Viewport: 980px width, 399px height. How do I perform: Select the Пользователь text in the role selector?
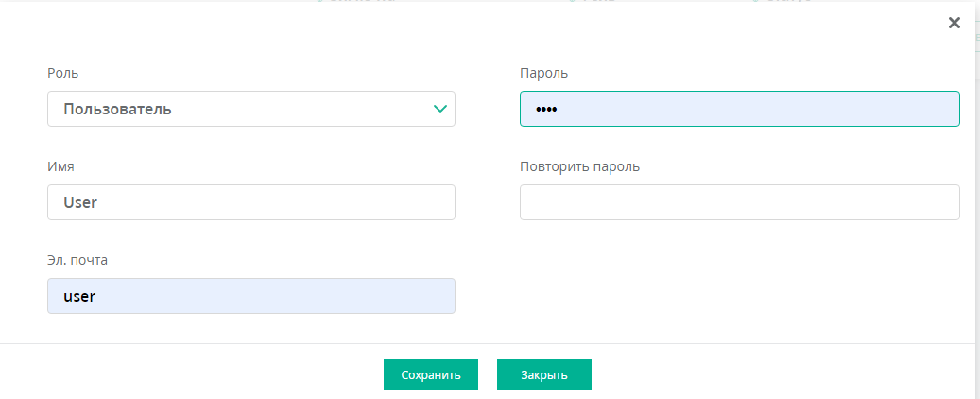click(x=117, y=110)
